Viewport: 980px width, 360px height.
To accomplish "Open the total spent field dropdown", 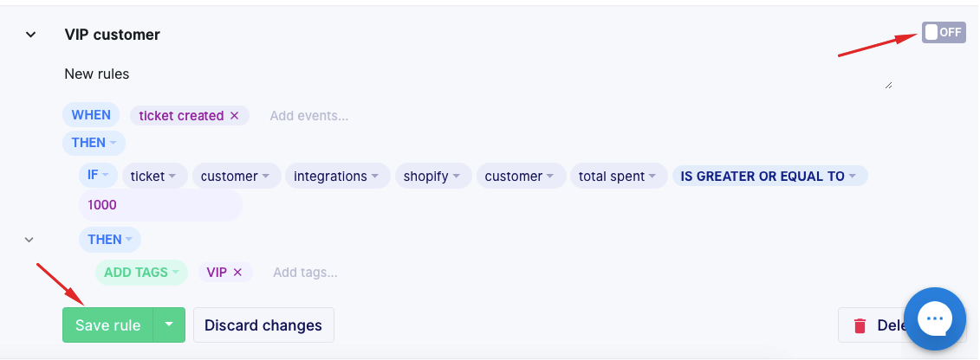I will tap(619, 177).
